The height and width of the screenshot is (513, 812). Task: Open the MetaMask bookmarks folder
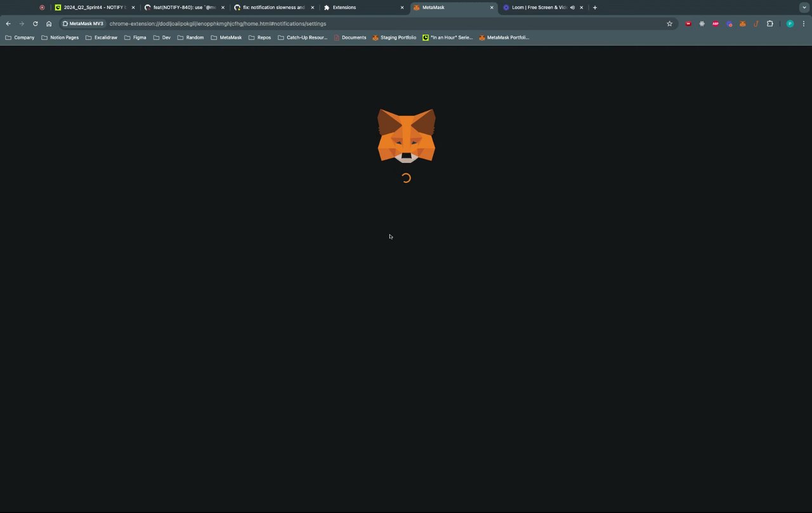tap(226, 37)
